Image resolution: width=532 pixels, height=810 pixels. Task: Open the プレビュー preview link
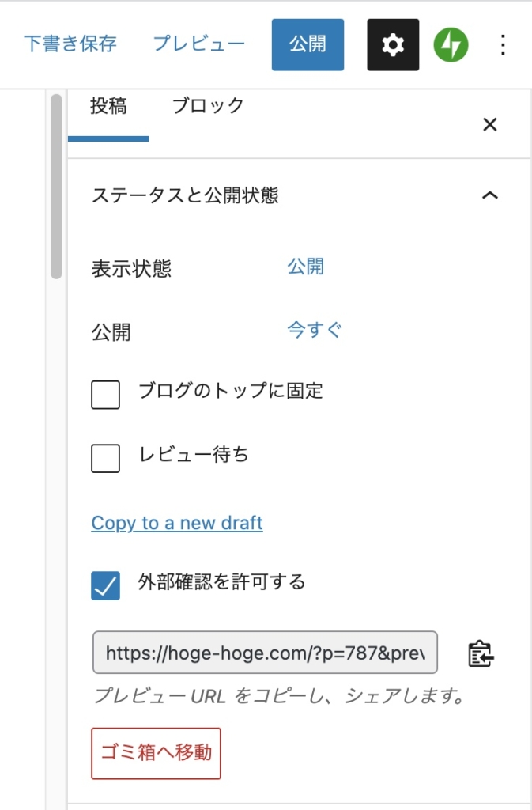pos(198,44)
